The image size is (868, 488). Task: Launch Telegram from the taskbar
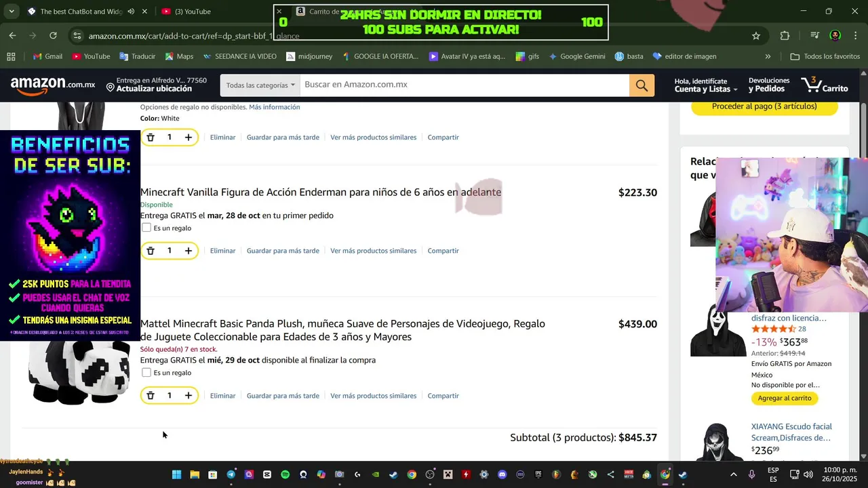pyautogui.click(x=231, y=474)
